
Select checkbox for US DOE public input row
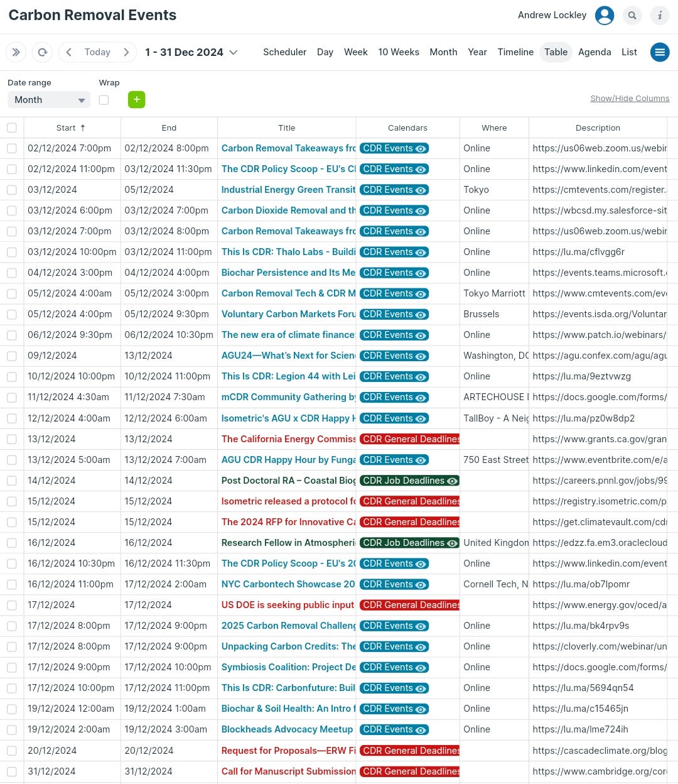coord(12,605)
